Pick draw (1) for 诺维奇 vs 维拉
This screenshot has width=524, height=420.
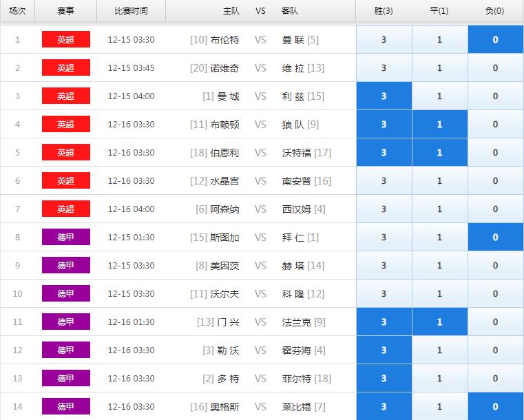[440, 68]
